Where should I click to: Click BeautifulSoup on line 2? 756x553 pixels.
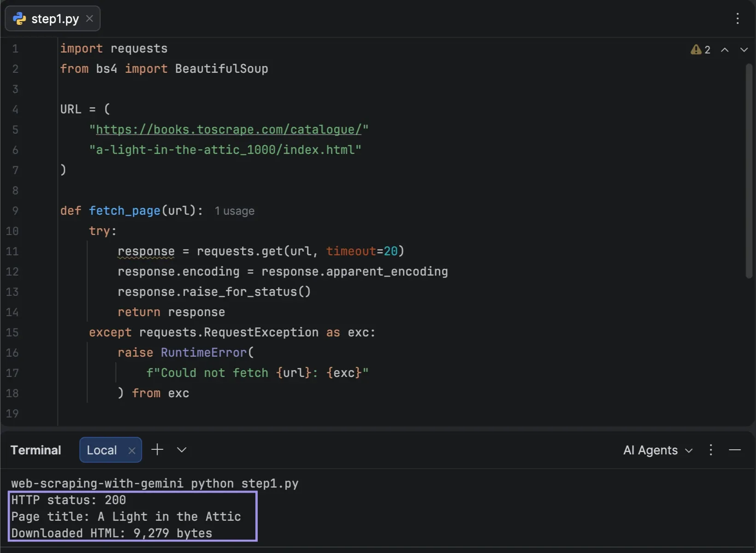(x=221, y=69)
